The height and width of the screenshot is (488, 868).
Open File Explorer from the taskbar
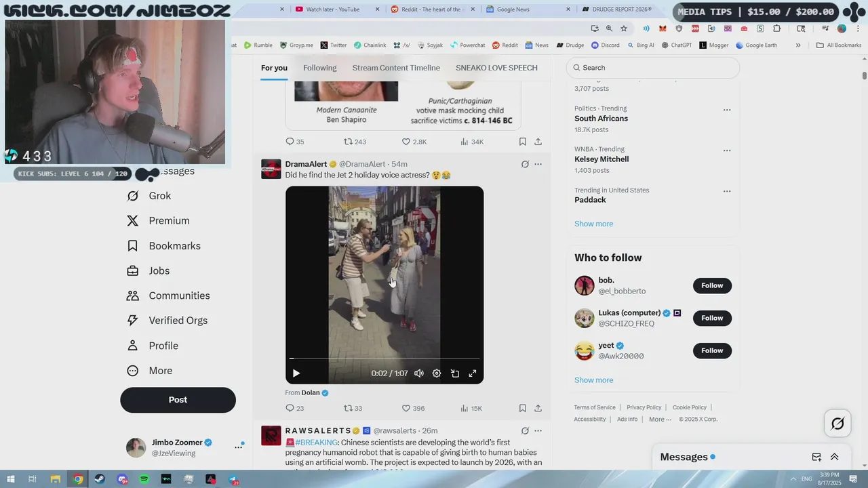[56, 479]
